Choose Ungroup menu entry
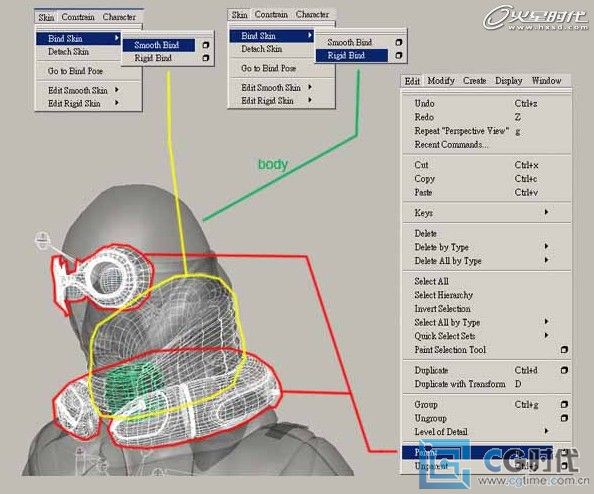The width and height of the screenshot is (594, 494). [430, 418]
